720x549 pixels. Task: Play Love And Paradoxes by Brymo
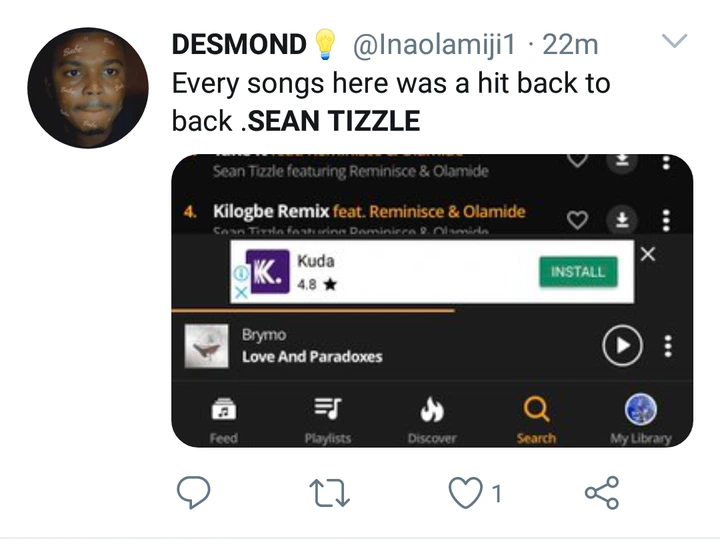tap(621, 346)
